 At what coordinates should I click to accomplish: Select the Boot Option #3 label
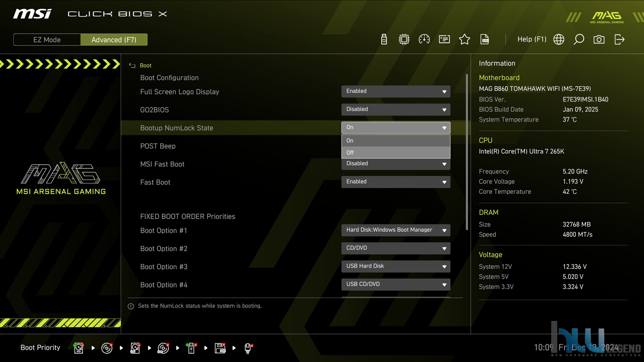(164, 267)
